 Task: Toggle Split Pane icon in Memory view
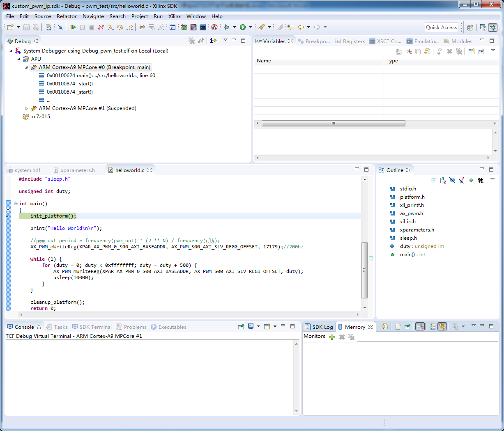click(x=433, y=326)
